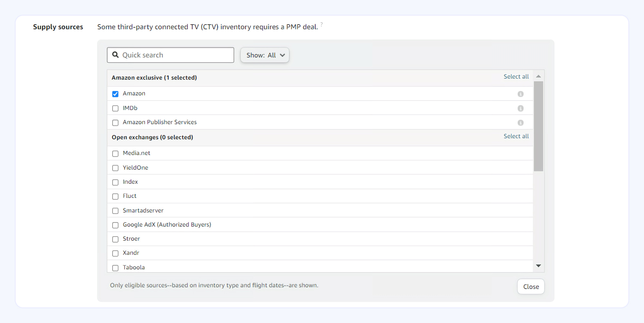This screenshot has width=644, height=323.
Task: Close the supply sources panel
Action: (x=531, y=286)
